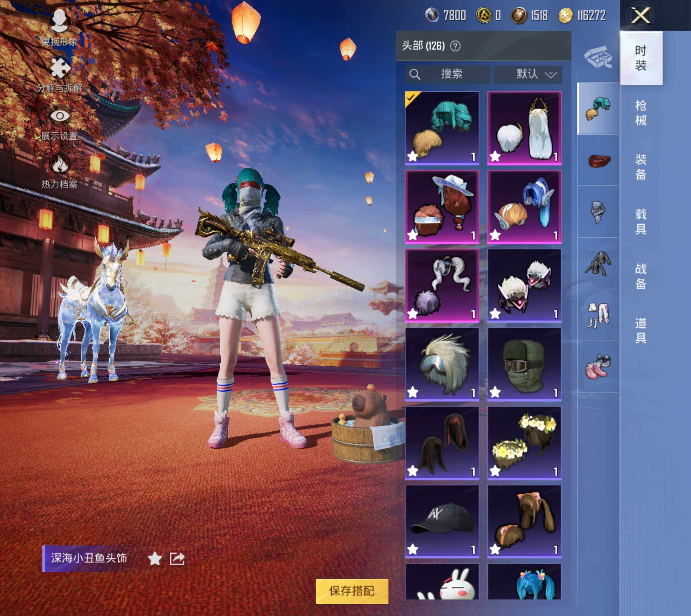Toggle favorite star on green balaclava item
691x616 pixels.
coord(495,392)
